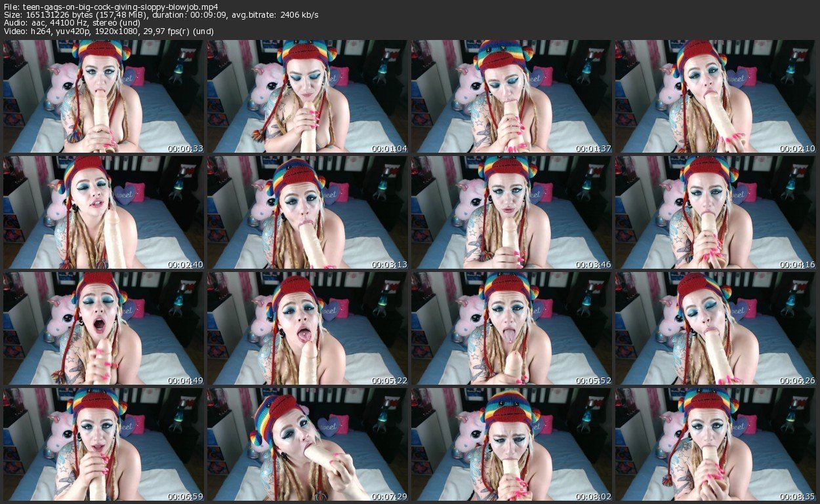The image size is (820, 504).
Task: Select the frame marked 00:02:10
Action: pos(716,96)
